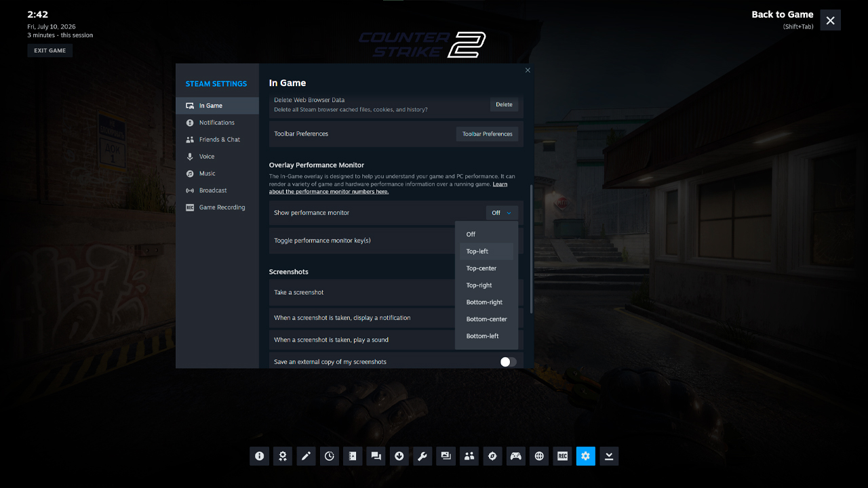Click the Delete web browser data button

coord(504,104)
